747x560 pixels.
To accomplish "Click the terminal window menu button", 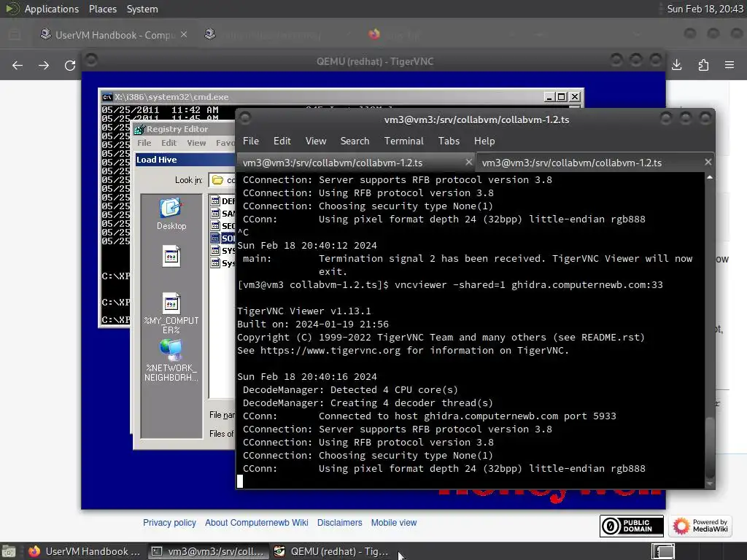I will click(245, 118).
